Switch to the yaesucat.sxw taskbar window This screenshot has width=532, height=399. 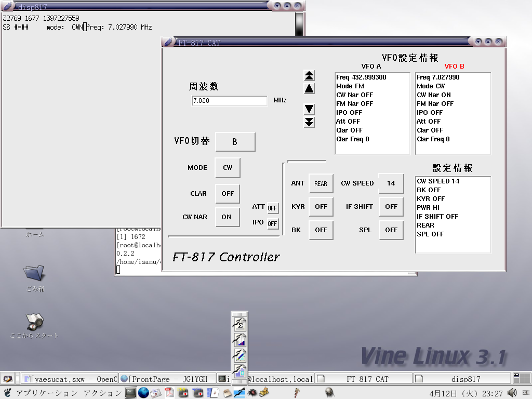[70, 379]
